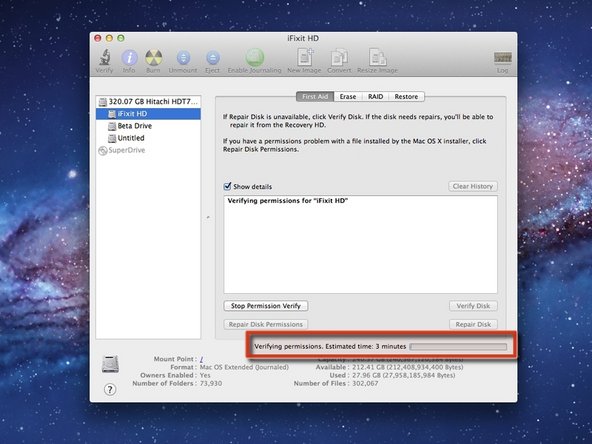This screenshot has height=444, width=592.
Task: Click the Number of Files value 302,067
Action: click(365, 383)
